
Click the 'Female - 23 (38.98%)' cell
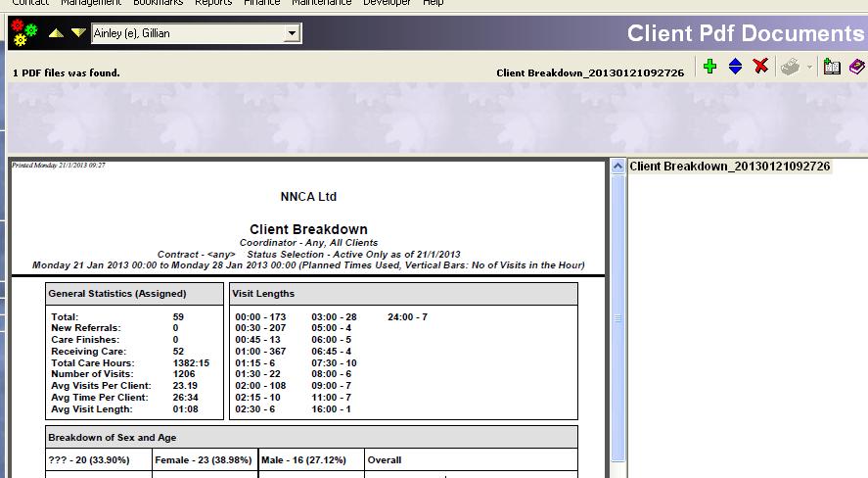[204, 459]
